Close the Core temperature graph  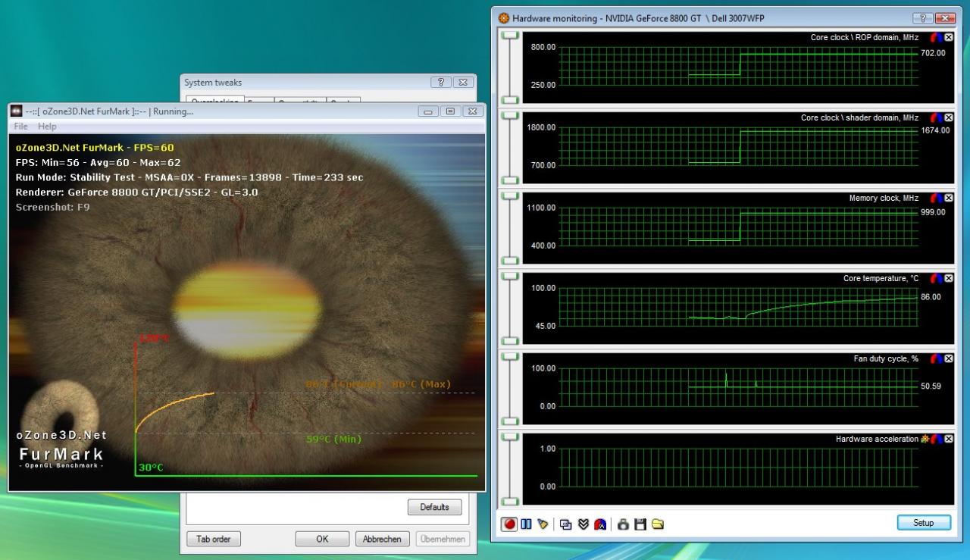coord(948,278)
